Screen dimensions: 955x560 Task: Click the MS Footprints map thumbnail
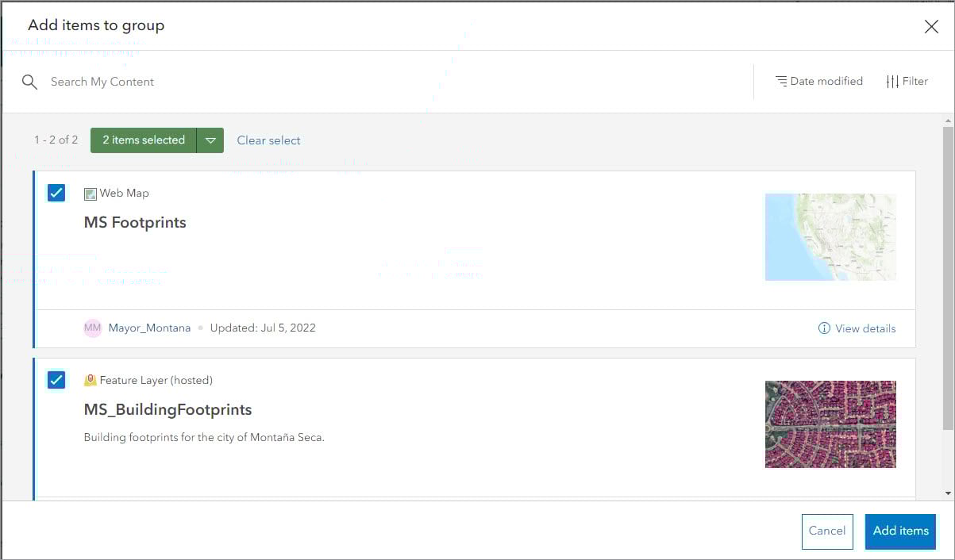point(830,236)
